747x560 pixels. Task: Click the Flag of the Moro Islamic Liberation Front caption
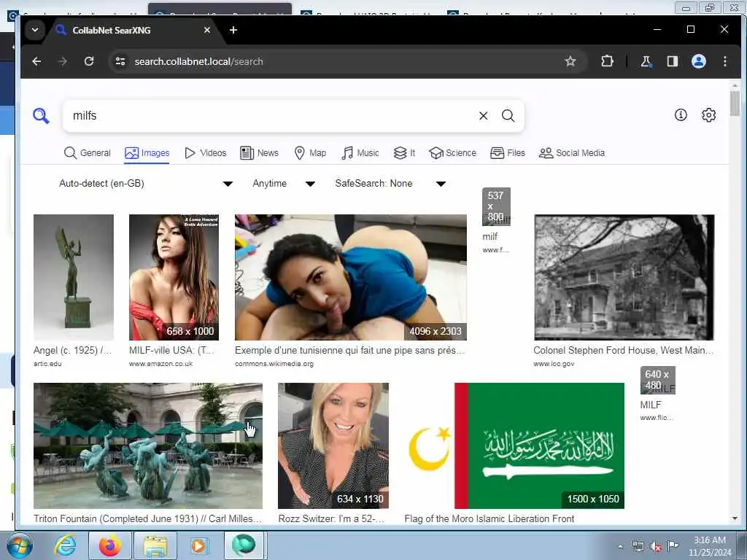pyautogui.click(x=489, y=518)
